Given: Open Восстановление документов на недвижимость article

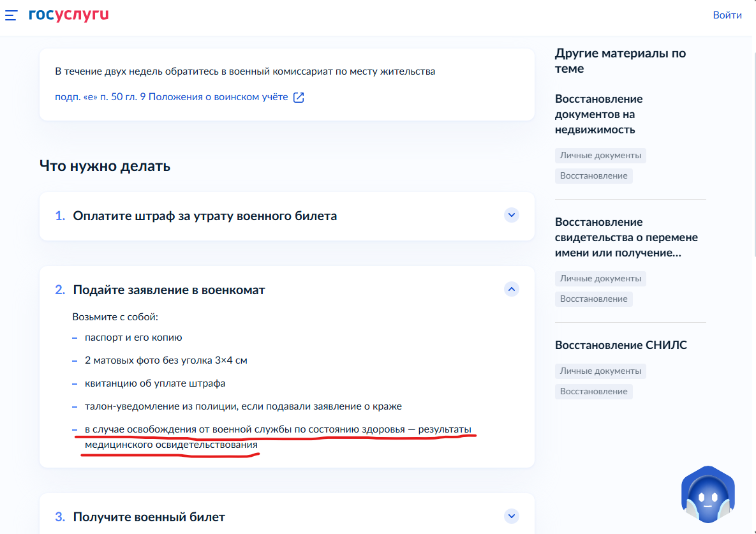Looking at the screenshot, I should pyautogui.click(x=598, y=114).
